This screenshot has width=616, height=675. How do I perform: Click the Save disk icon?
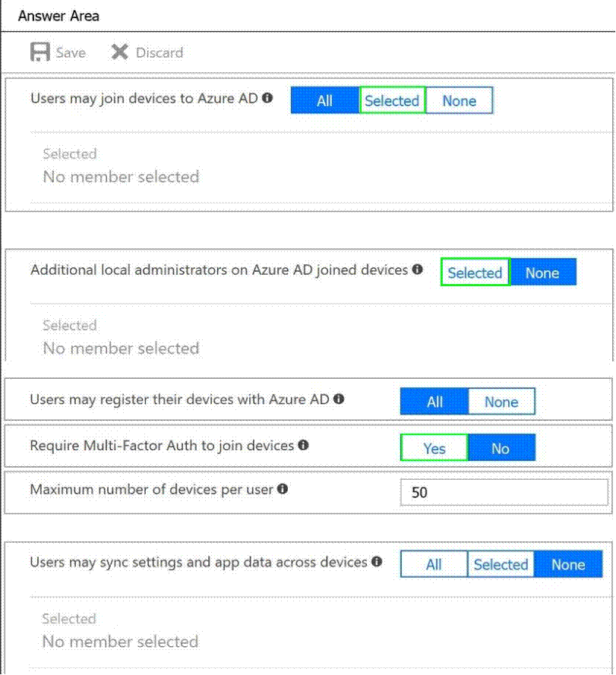[x=39, y=52]
